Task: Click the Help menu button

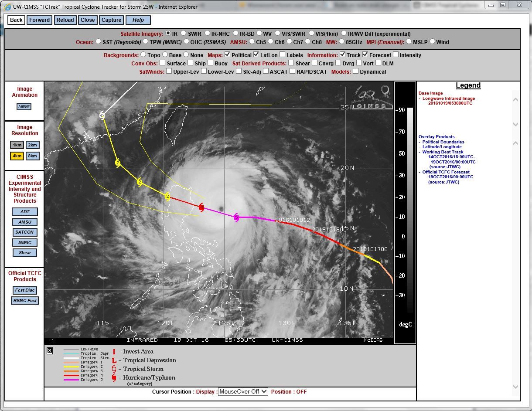Action: (x=138, y=20)
